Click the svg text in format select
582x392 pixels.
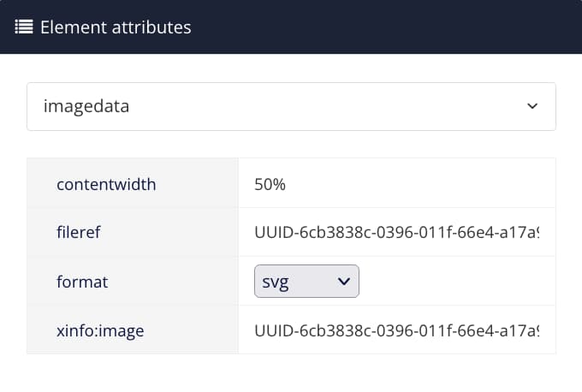point(276,282)
